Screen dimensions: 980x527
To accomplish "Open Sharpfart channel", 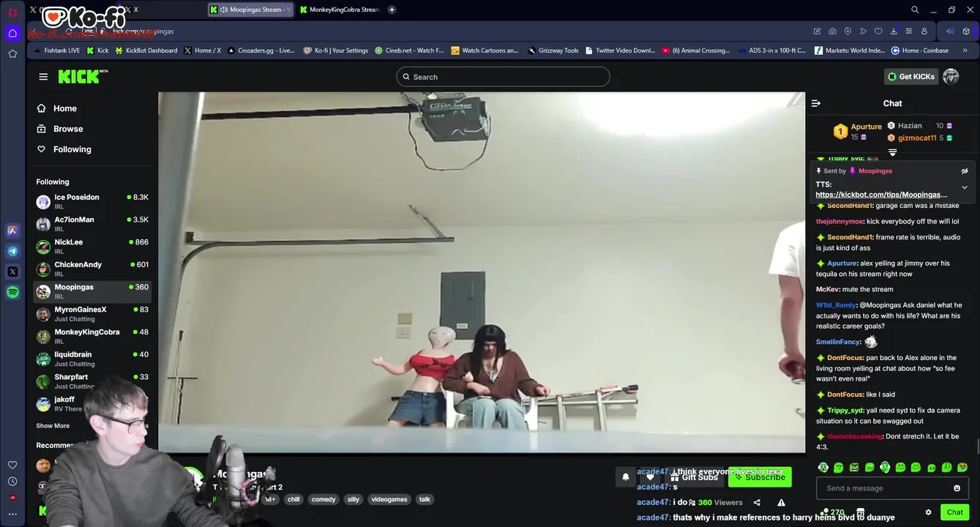I will point(92,381).
